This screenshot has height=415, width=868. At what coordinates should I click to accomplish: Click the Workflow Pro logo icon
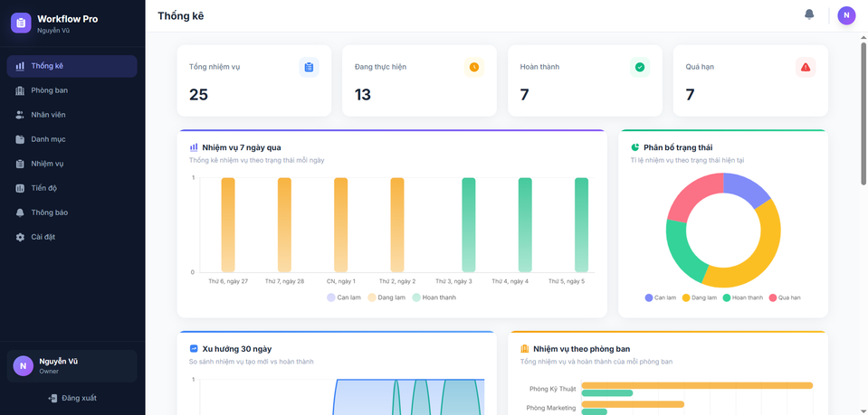coord(21,23)
